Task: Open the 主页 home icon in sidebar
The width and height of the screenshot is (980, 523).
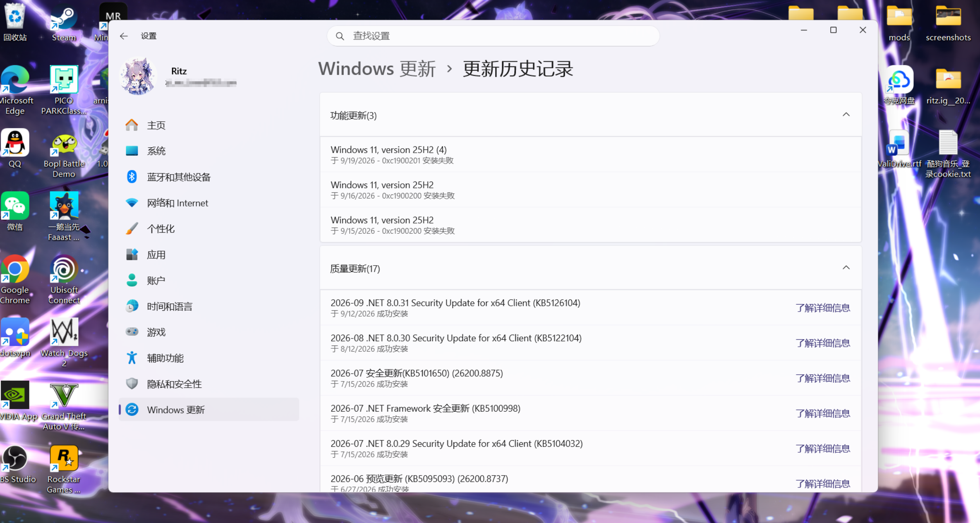Action: point(132,125)
